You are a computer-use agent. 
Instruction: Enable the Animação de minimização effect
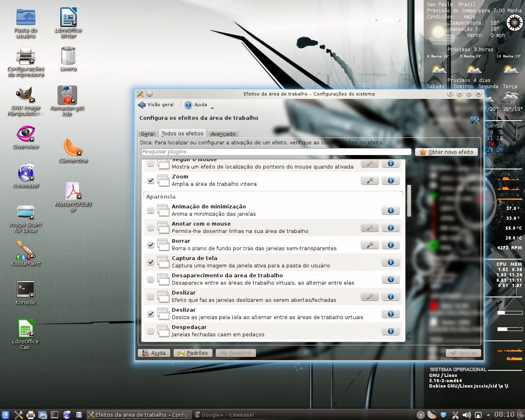click(x=151, y=210)
